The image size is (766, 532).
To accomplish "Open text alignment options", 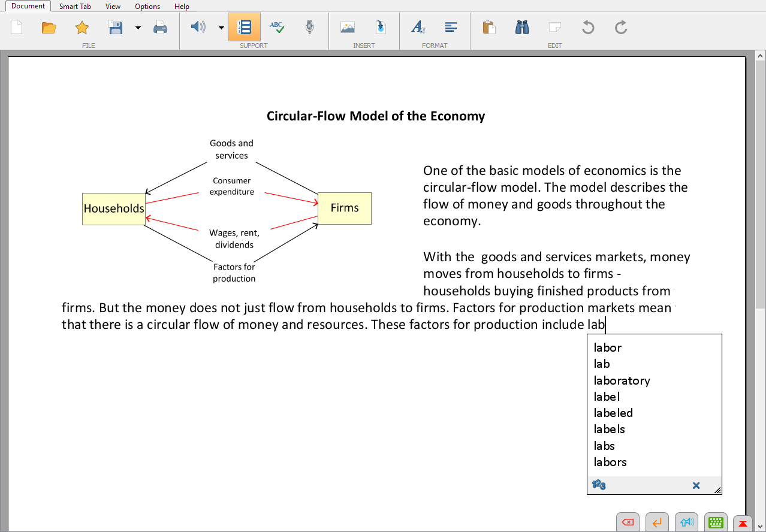I will point(451,27).
